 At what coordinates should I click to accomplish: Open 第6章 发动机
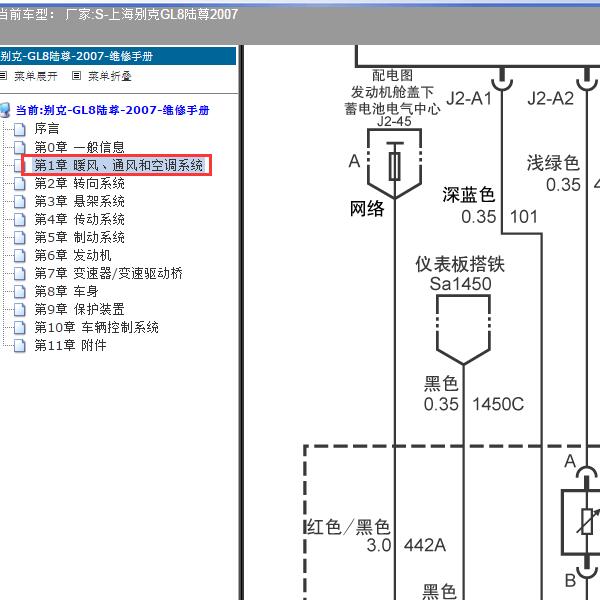coord(73,255)
